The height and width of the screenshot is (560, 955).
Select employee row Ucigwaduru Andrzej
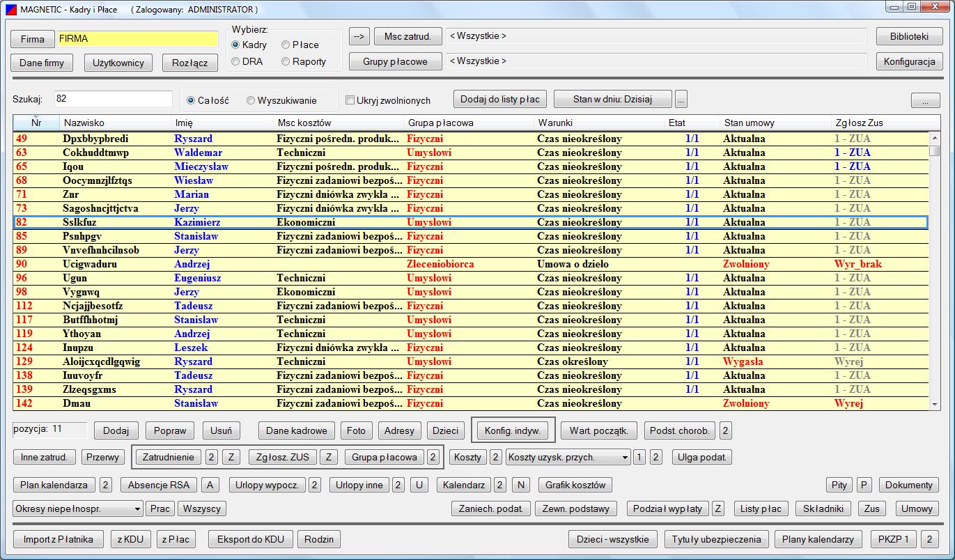(471, 264)
